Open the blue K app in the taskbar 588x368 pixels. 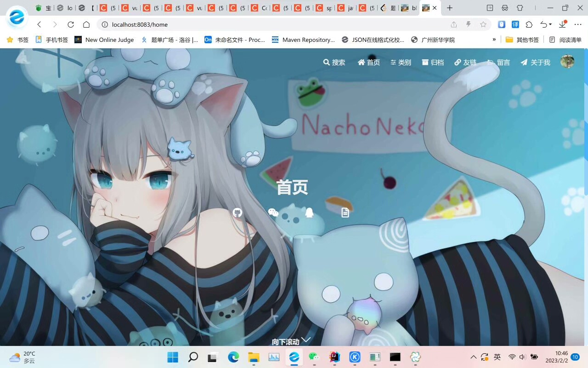[355, 357]
